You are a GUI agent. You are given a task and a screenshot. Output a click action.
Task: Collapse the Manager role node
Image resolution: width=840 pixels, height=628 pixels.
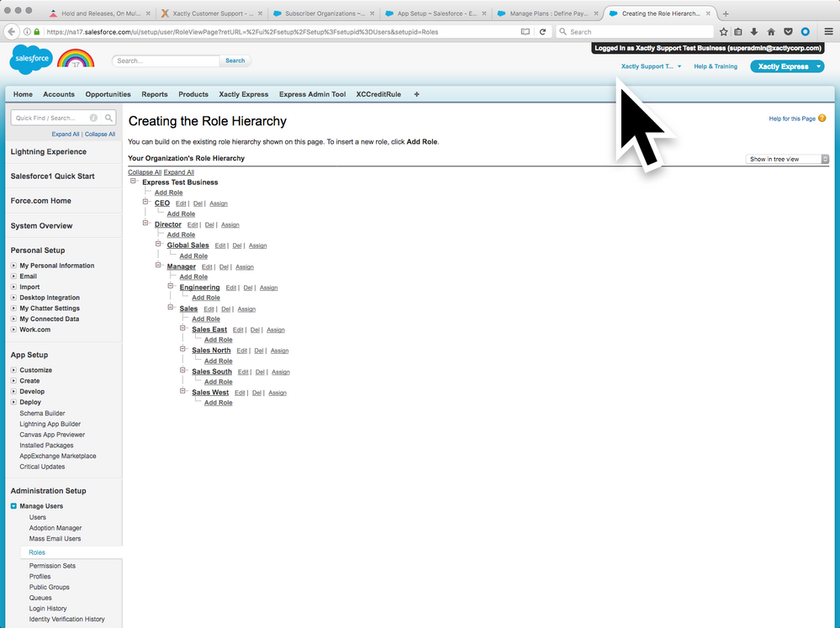click(158, 265)
